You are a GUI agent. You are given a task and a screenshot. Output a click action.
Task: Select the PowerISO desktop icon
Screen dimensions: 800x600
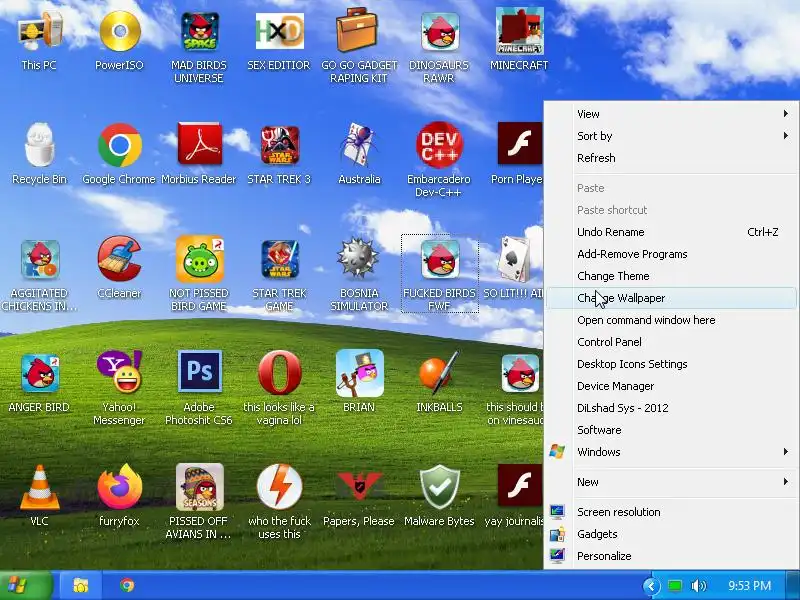[x=119, y=32]
